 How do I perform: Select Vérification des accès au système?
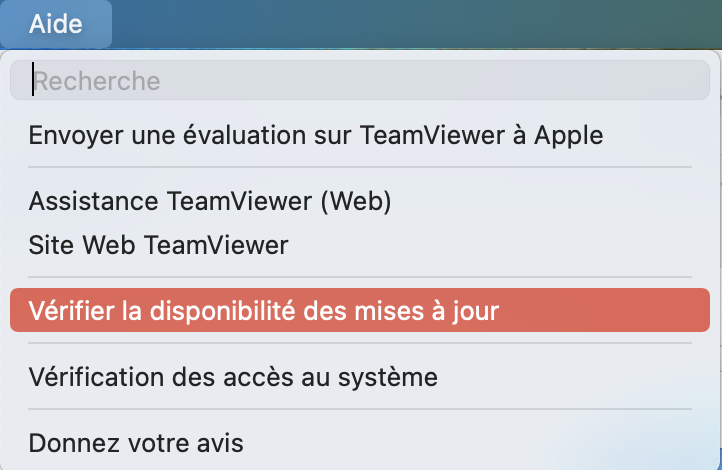(x=233, y=377)
